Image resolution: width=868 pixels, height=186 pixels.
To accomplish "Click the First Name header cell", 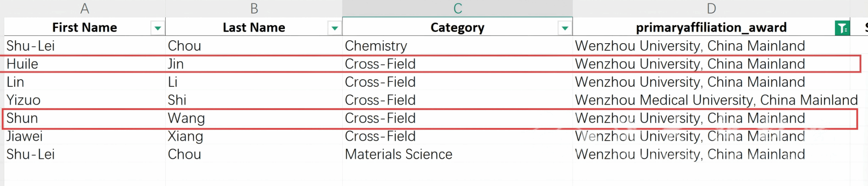I will coord(84,28).
